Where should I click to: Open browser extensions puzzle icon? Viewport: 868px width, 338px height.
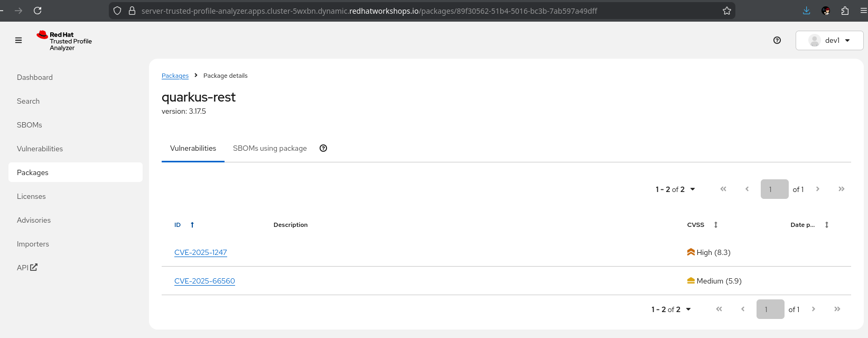[x=845, y=11]
